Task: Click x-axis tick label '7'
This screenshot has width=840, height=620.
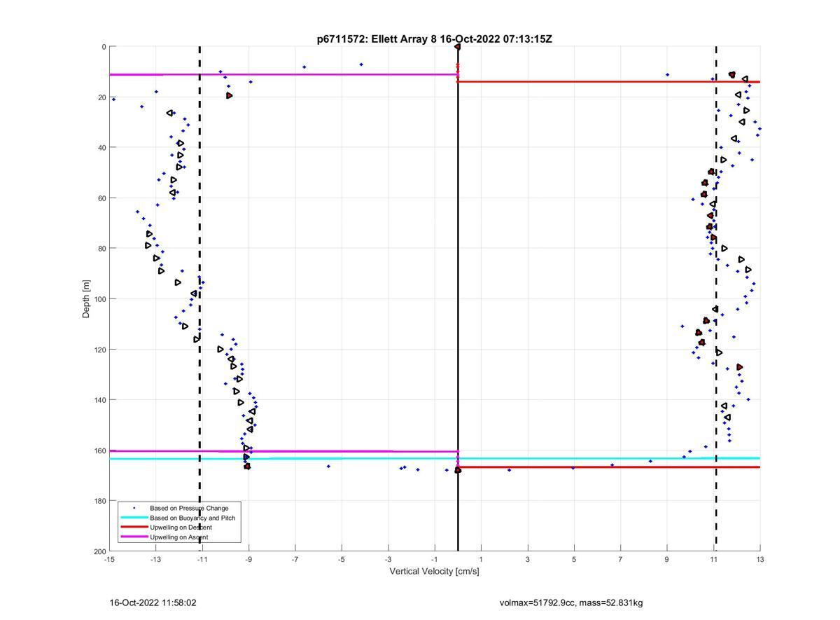Action: coord(621,560)
